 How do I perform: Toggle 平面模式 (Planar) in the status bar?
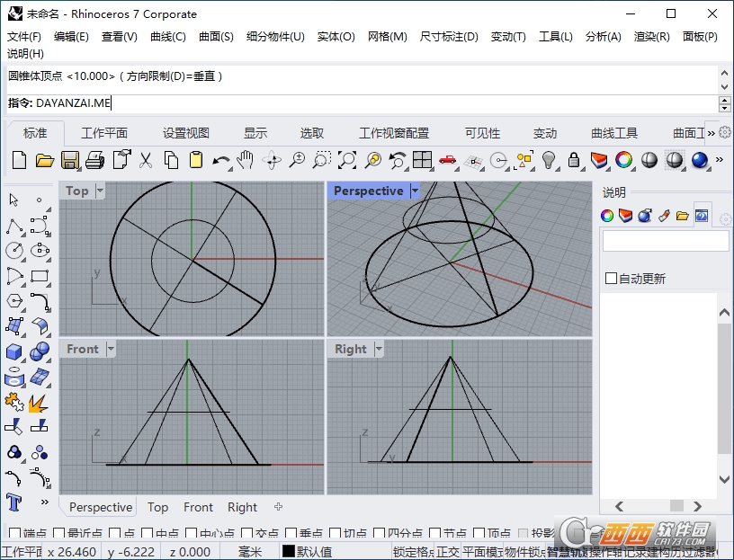[482, 552]
